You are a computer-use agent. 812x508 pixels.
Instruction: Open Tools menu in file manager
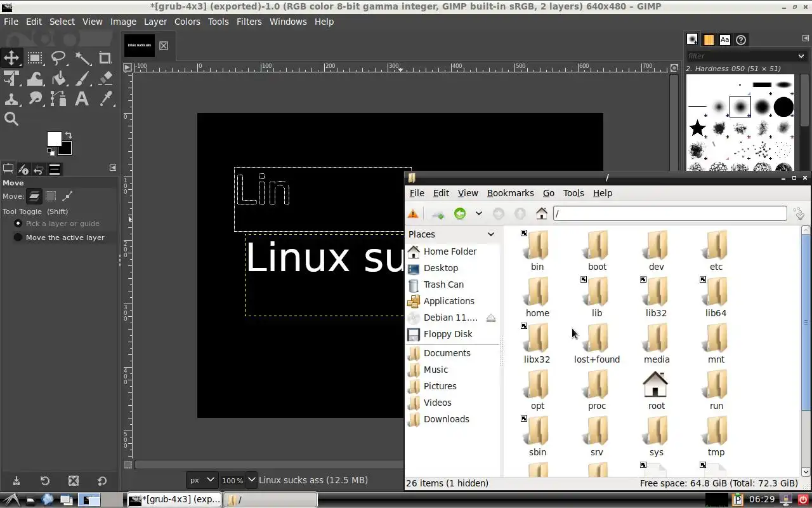coord(573,193)
